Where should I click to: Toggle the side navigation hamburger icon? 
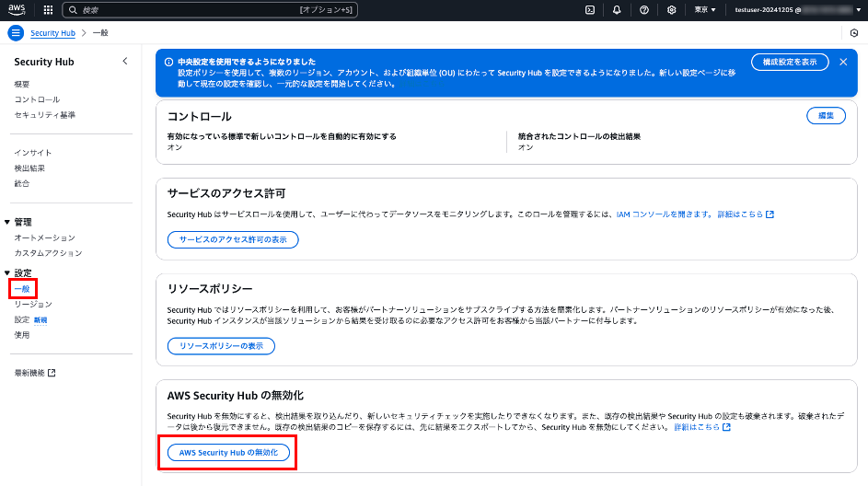point(16,33)
